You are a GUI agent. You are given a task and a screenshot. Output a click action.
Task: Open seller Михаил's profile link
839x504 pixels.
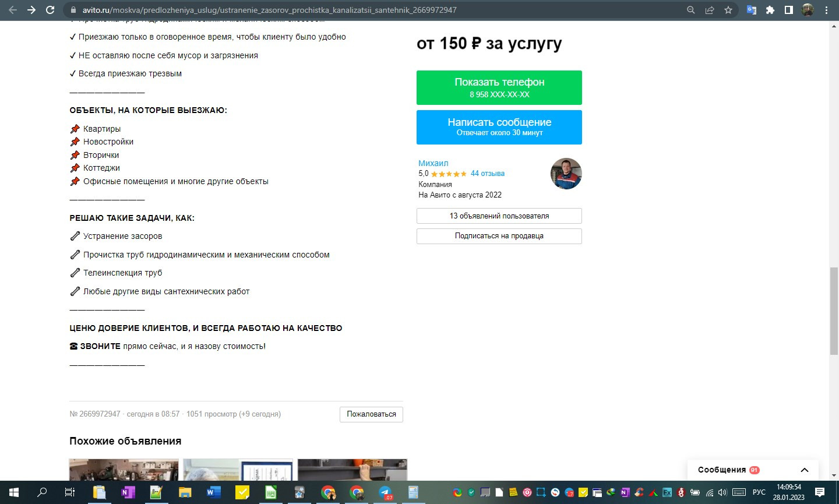(433, 163)
